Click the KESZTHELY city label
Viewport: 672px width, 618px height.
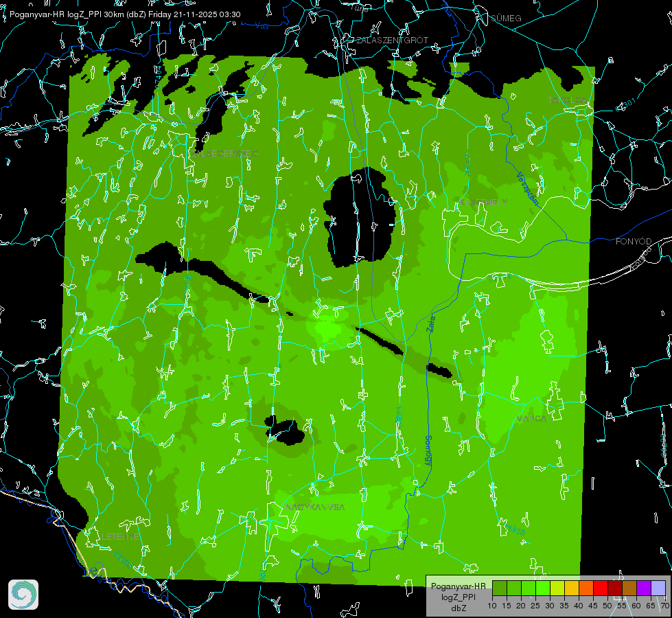tap(483, 202)
